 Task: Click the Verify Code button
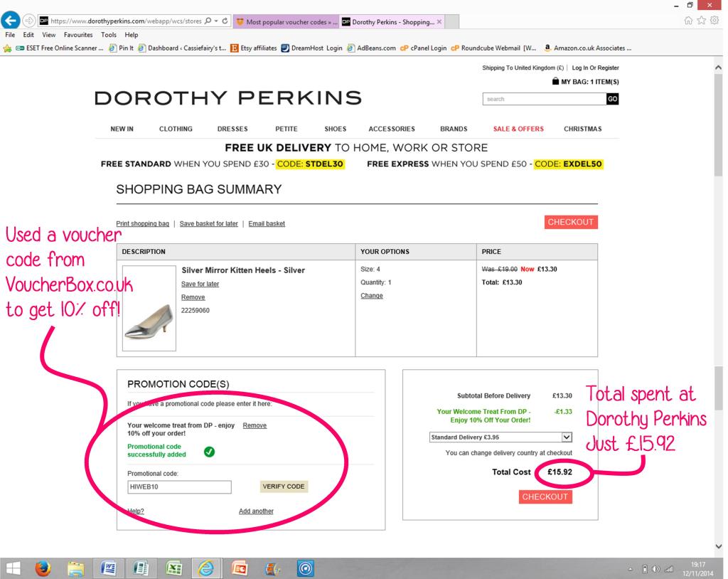[x=284, y=487]
